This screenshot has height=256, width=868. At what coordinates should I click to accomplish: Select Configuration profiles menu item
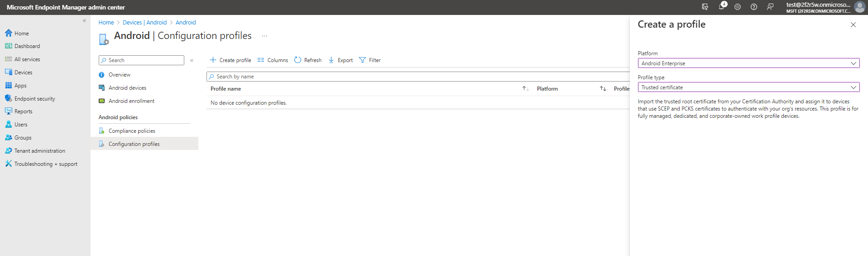[144, 144]
